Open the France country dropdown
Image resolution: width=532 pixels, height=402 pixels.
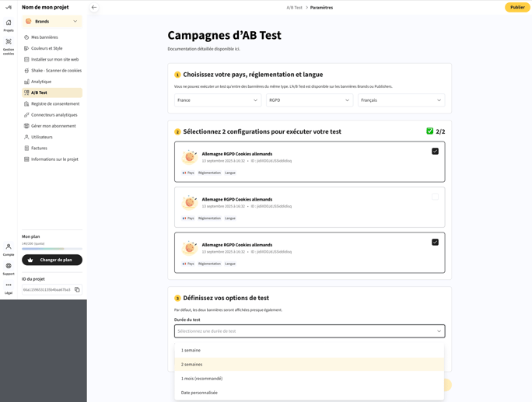pos(218,100)
